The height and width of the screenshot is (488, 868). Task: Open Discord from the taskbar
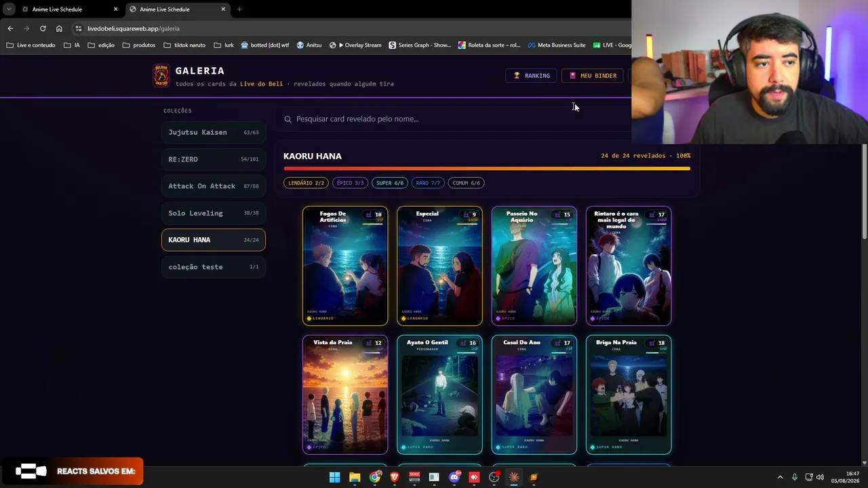[454, 477]
